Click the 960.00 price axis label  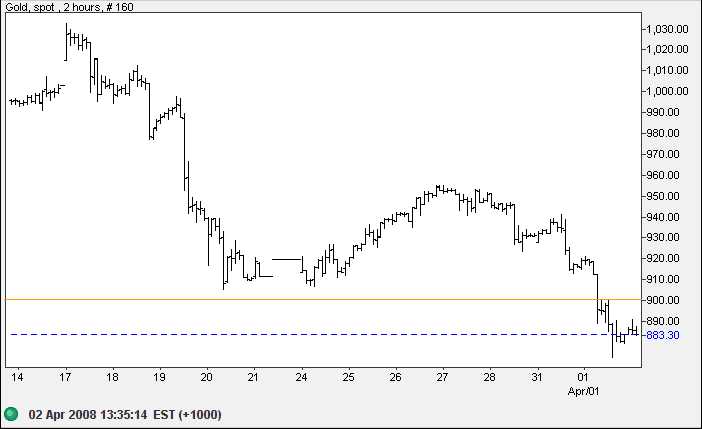pos(663,175)
